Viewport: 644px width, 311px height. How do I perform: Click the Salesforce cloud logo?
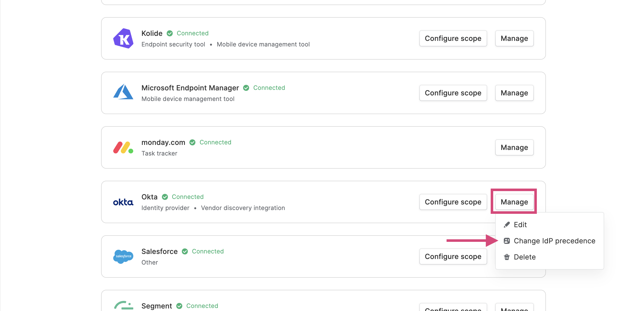(123, 256)
